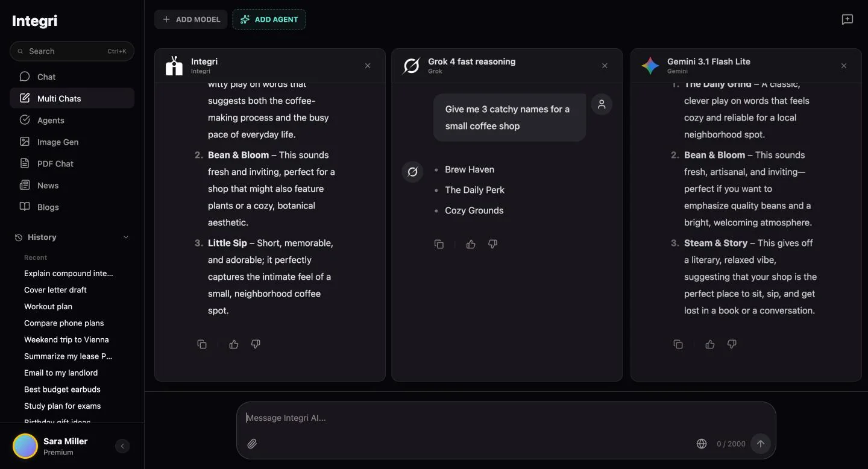Screen dimensions: 868x469
Task: Dislike the Integri panel response
Action: click(x=256, y=344)
